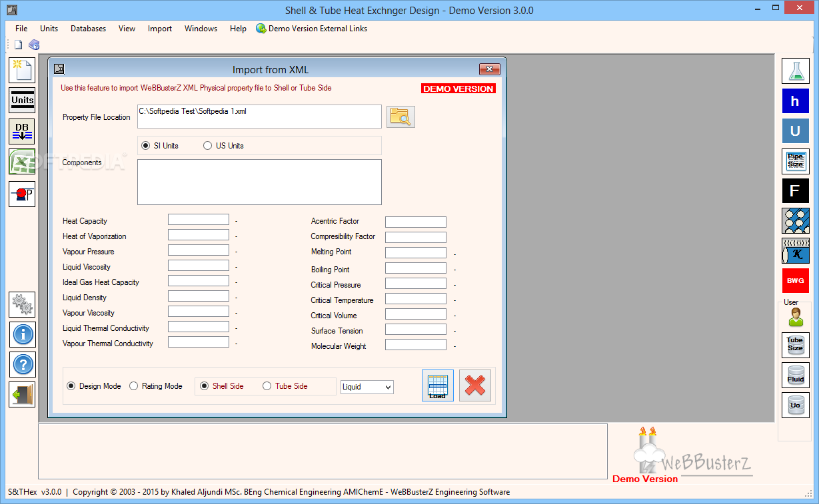Click the Heat Capacity field

point(199,220)
